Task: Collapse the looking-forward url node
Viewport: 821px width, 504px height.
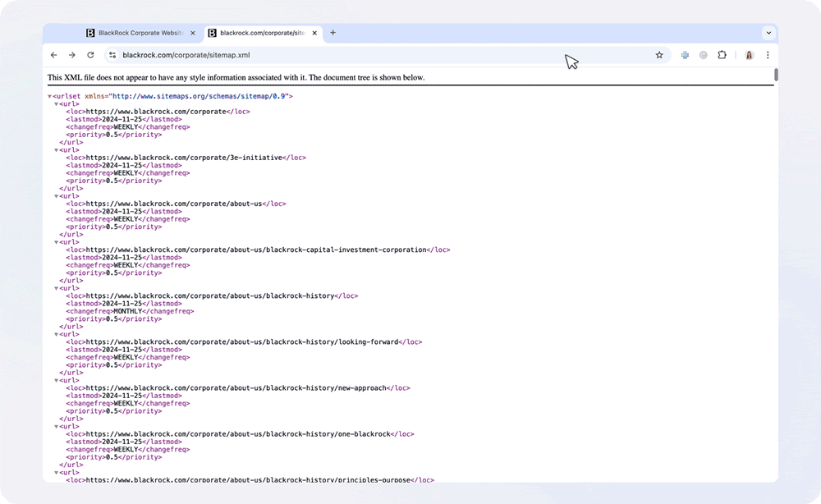Action: [57, 334]
